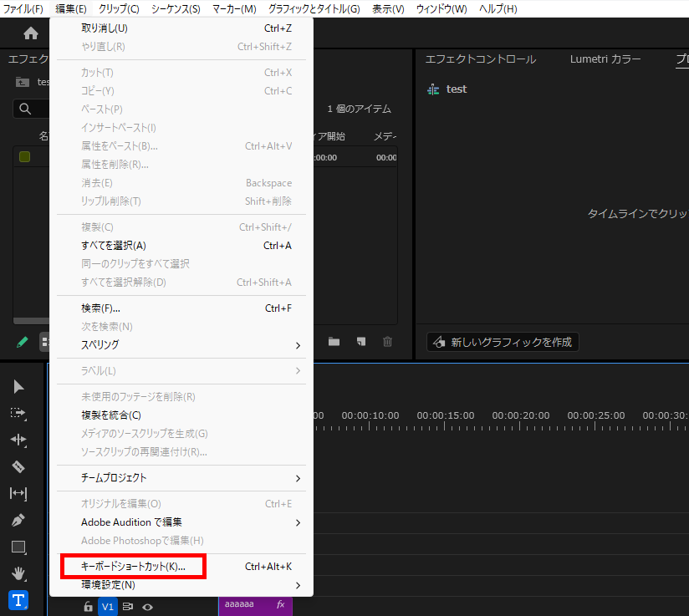Choose 取り消し(U) undo
This screenshot has width=689, height=616.
tap(181, 28)
